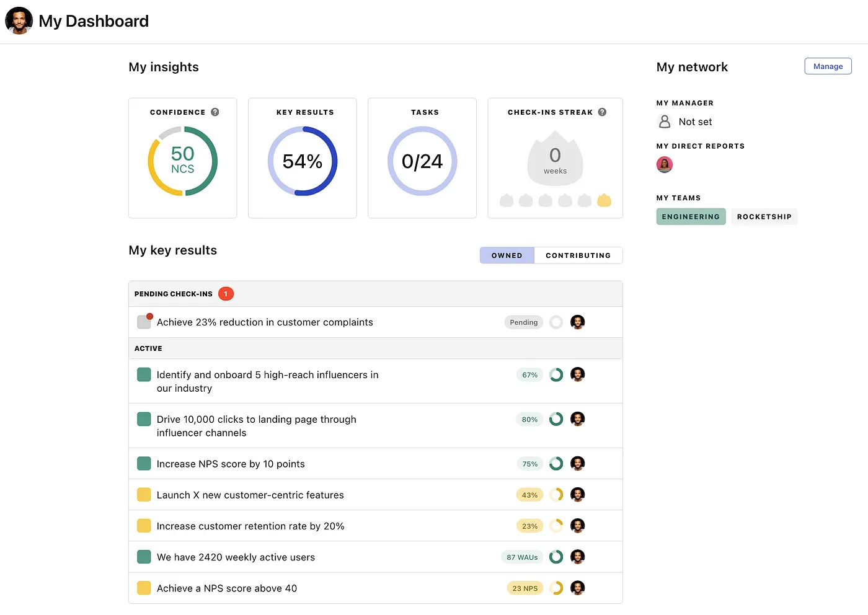The image size is (868, 615).
Task: Click green status square on Increase NPS row
Action: 144,464
